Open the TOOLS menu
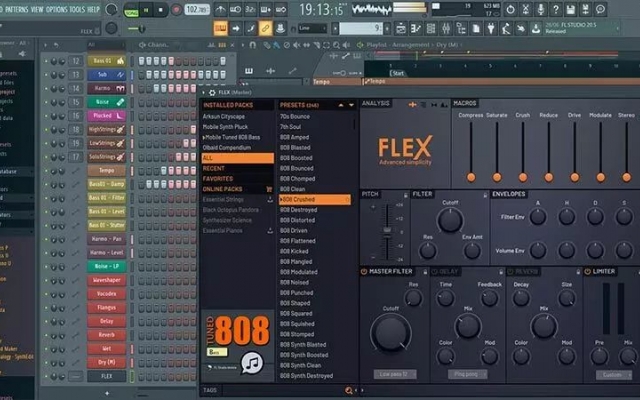Viewport: 640px width, 400px height. [x=77, y=9]
